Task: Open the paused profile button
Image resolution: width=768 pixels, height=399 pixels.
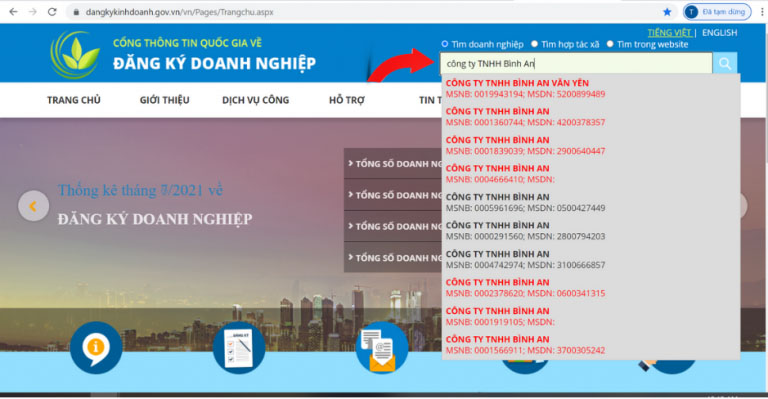Action: [717, 12]
